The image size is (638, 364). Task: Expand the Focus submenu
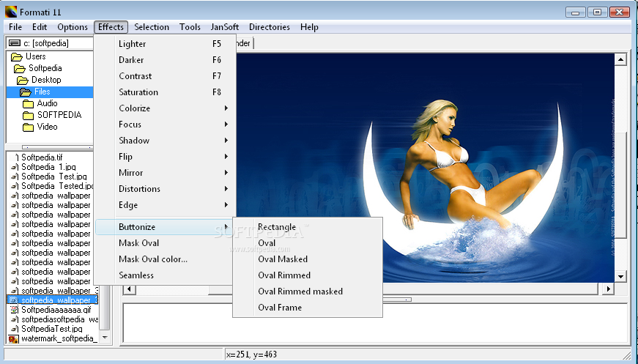(166, 125)
